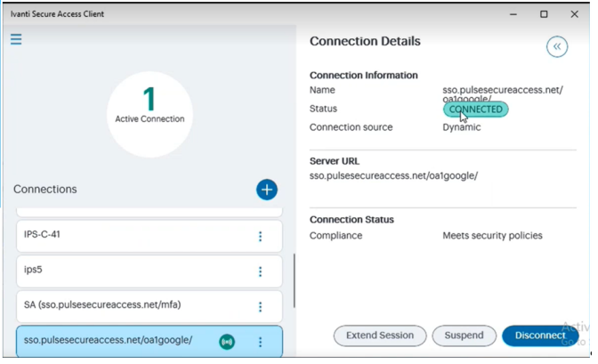Click the connections list scrollbar
Screen dimensions: 598x364
click(294, 280)
